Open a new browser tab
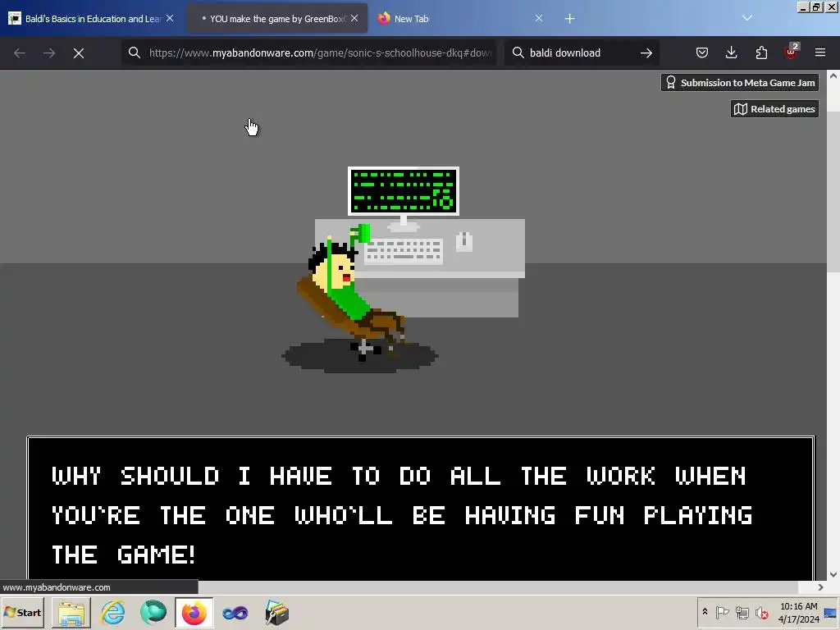The height and width of the screenshot is (630, 840). tap(569, 19)
